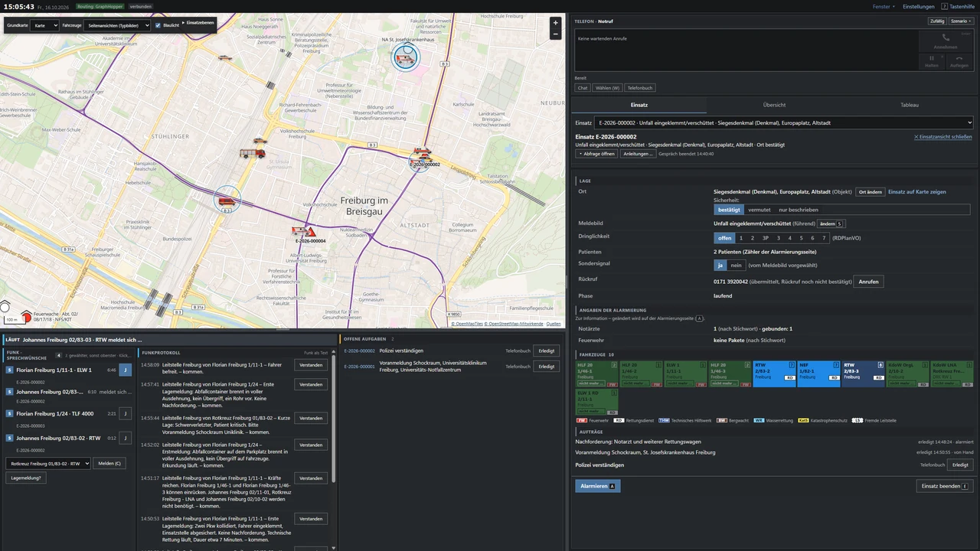
Task: Click the Einsatzansicht schließen link
Action: click(x=942, y=137)
